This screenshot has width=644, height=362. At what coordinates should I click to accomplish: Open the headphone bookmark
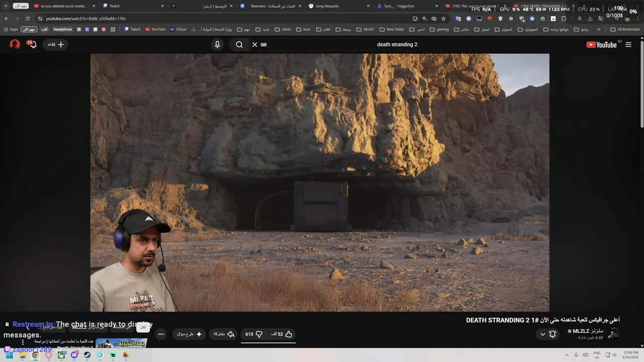pyautogui.click(x=63, y=29)
